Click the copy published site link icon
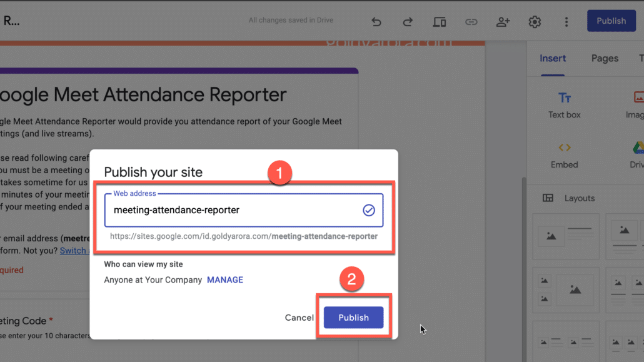Screen dimensions: 644x362 (471, 21)
